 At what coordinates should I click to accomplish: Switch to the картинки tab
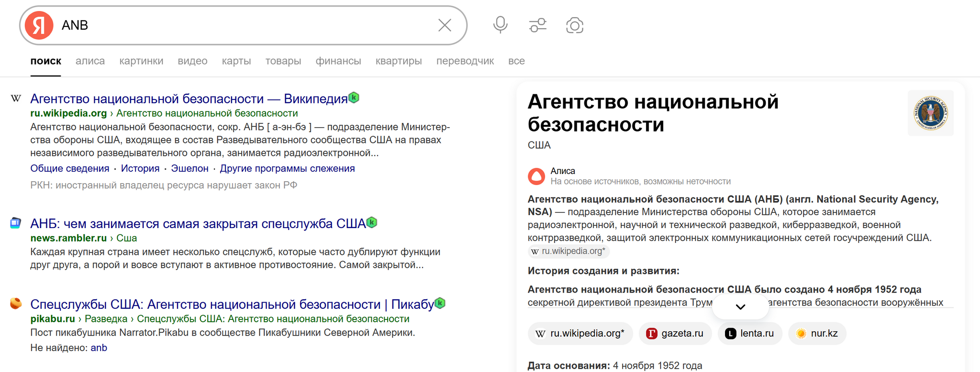coord(141,61)
